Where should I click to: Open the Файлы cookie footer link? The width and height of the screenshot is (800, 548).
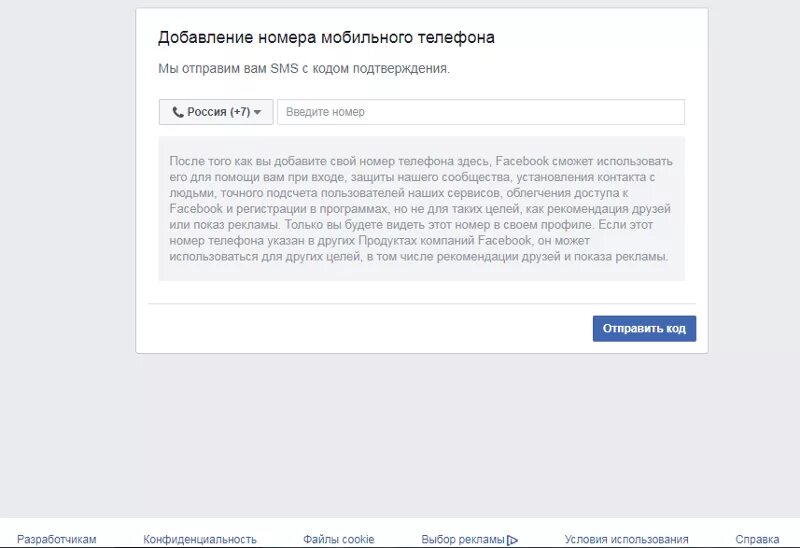coord(339,539)
